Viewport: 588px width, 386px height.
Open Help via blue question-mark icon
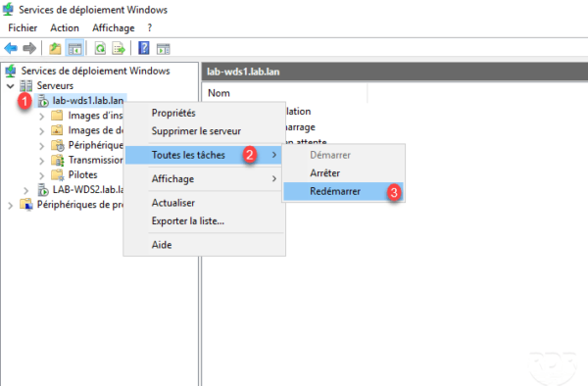[x=144, y=48]
